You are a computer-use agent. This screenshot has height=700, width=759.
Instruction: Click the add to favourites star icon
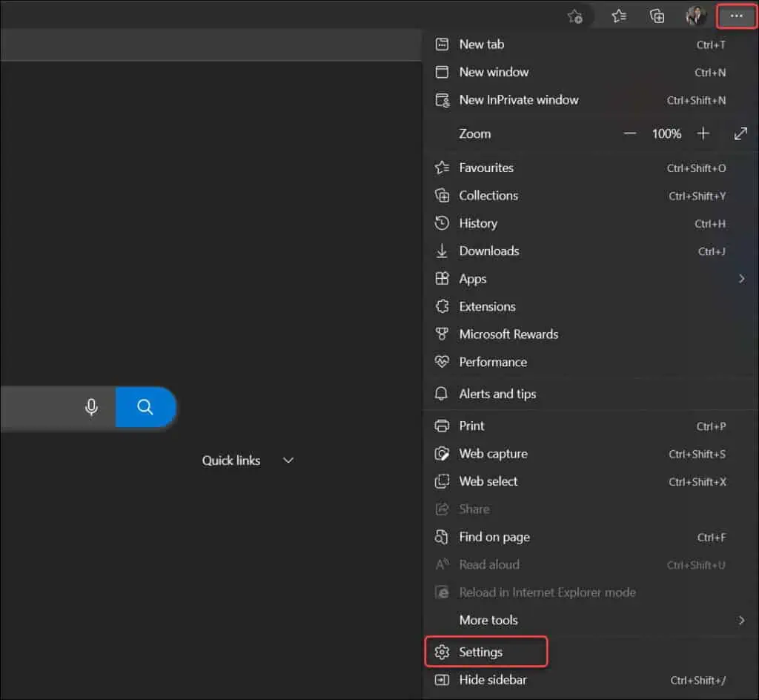point(575,16)
